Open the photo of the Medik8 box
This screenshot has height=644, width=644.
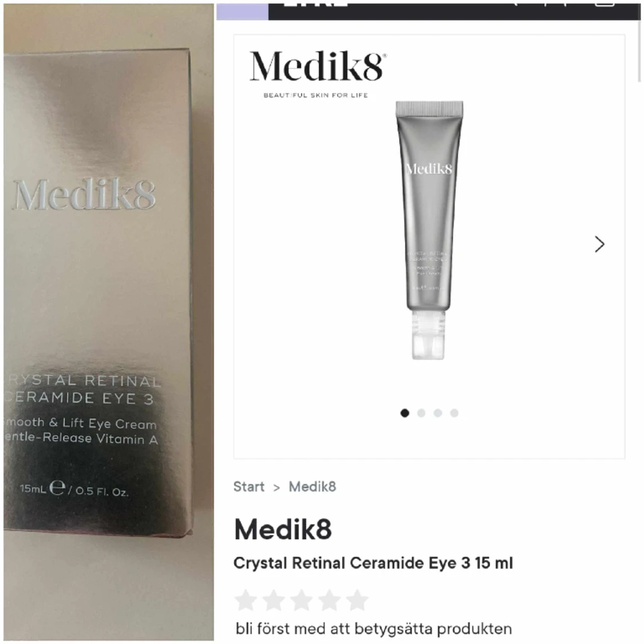pyautogui.click(x=108, y=322)
